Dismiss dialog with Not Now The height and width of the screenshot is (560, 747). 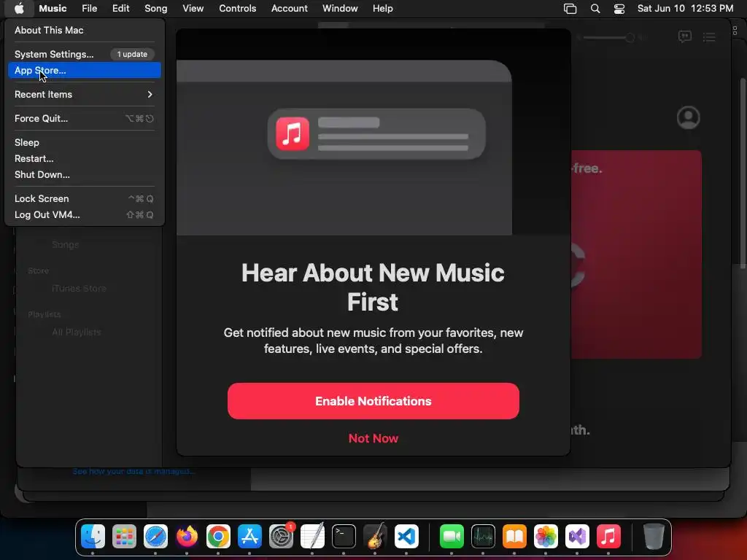[x=373, y=438]
